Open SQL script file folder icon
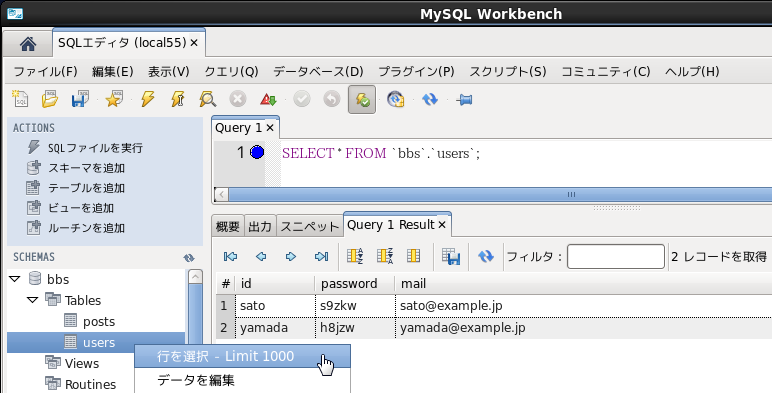Viewport: 772px width, 393px height. (x=50, y=99)
